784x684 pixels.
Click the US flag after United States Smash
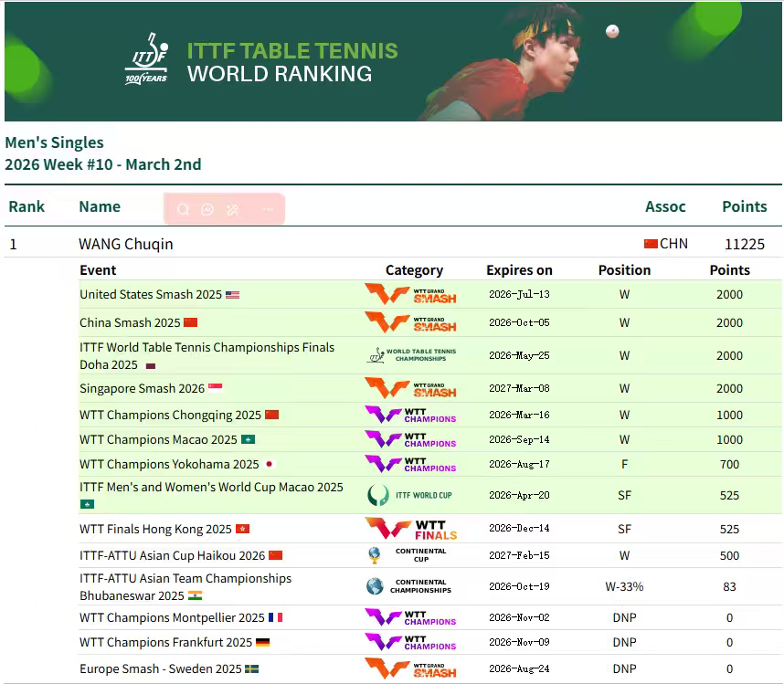point(232,295)
